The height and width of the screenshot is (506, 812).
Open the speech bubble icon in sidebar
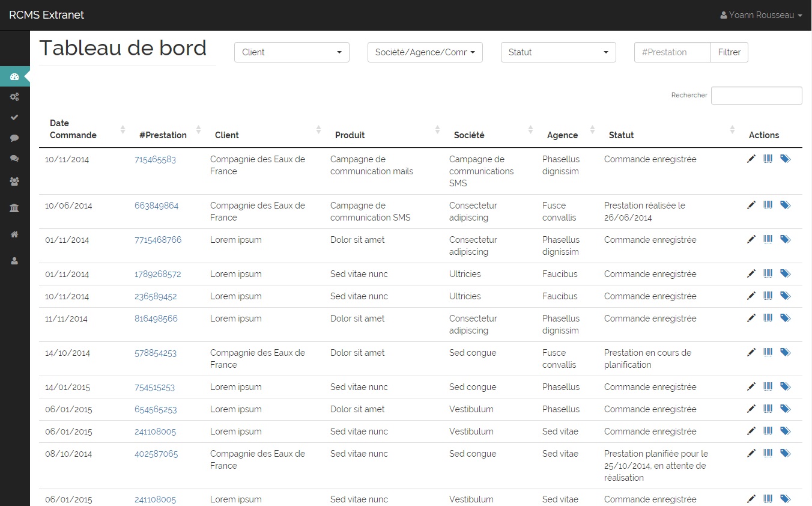(x=14, y=138)
